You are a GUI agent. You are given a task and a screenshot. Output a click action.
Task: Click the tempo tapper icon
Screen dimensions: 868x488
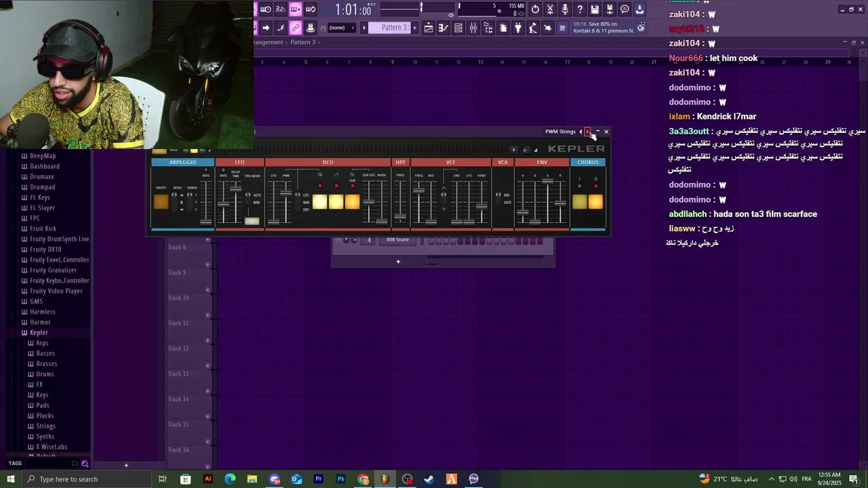533,28
